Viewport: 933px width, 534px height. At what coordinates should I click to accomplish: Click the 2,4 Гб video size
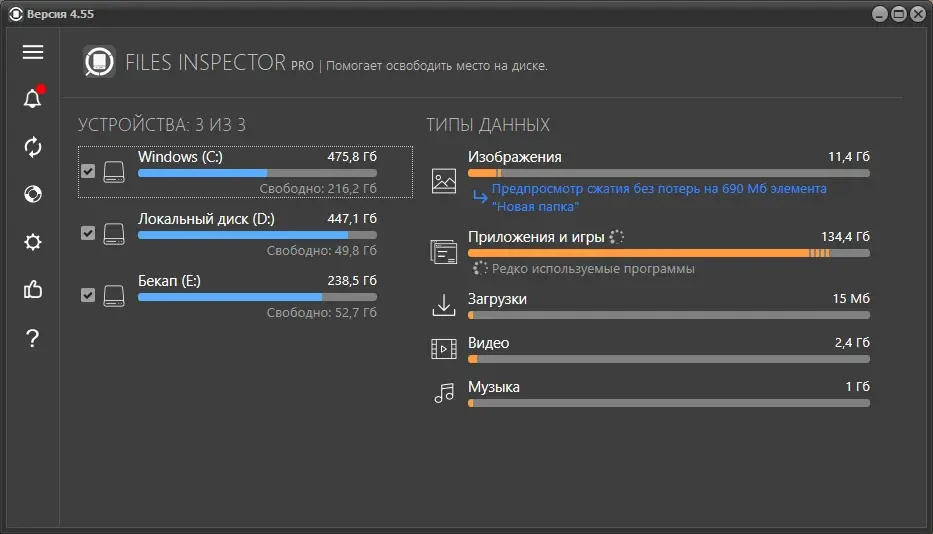pyautogui.click(x=852, y=342)
